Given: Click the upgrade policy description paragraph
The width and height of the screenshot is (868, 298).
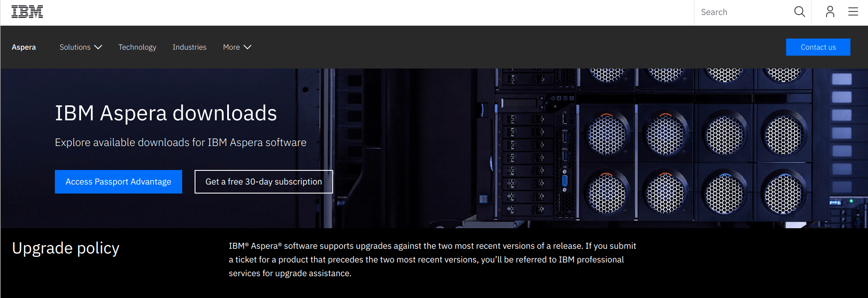Looking at the screenshot, I should click(x=432, y=259).
